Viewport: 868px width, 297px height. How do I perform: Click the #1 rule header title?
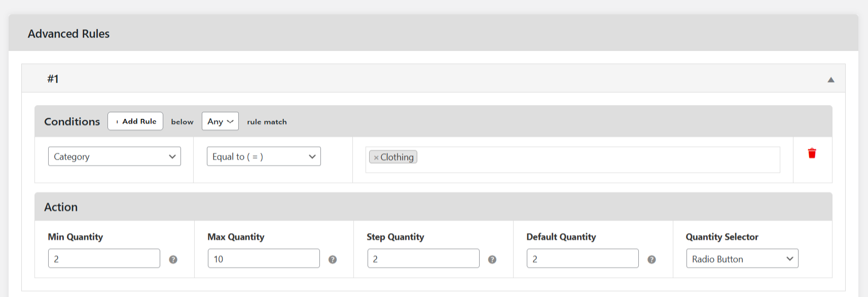pyautogui.click(x=53, y=79)
